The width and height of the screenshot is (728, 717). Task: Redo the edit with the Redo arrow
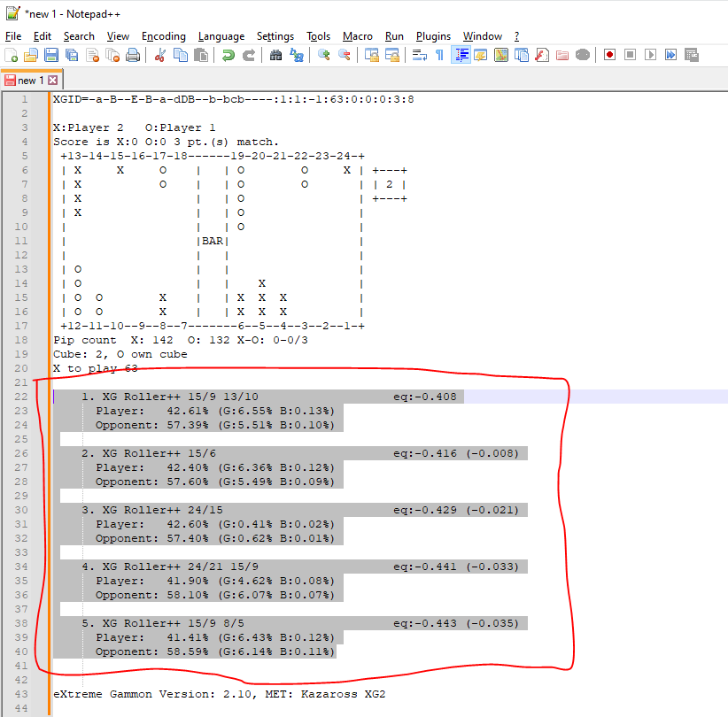(x=248, y=55)
